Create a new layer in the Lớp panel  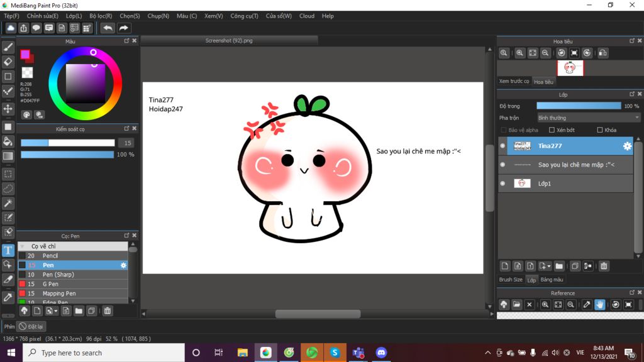[505, 266]
